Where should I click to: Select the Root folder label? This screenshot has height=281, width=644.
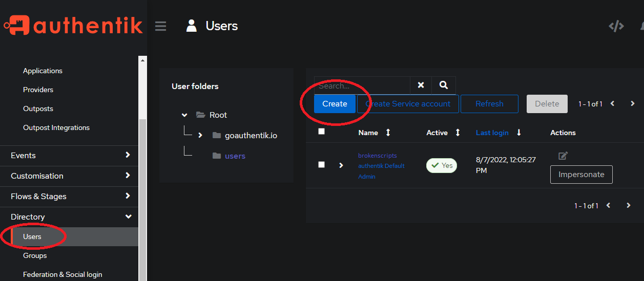point(218,115)
